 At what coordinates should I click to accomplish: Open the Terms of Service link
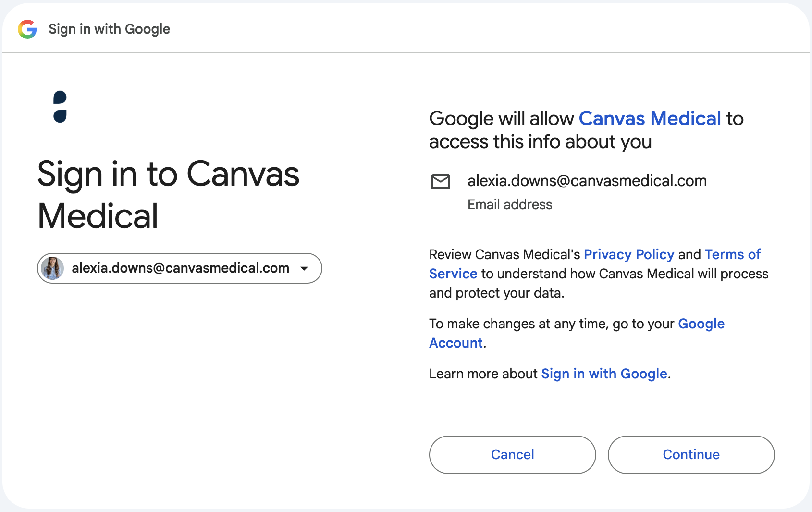point(595,264)
